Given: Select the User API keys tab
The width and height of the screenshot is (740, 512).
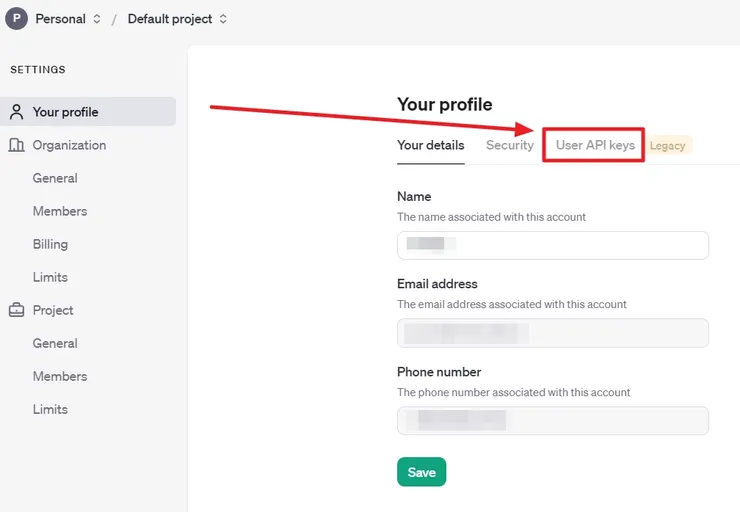Looking at the screenshot, I should [595, 145].
